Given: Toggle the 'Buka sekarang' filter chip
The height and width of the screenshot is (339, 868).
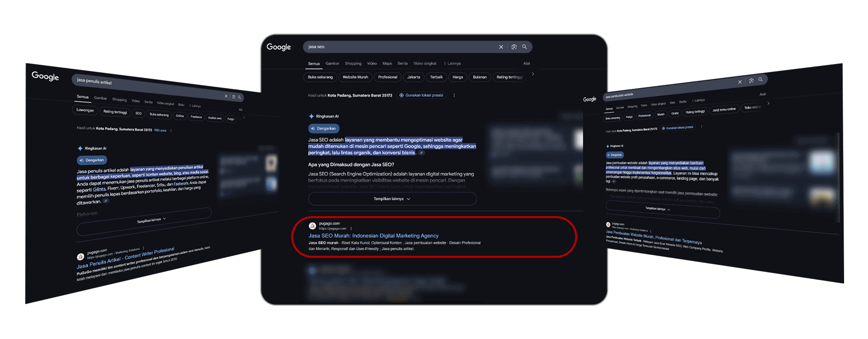Looking at the screenshot, I should coord(320,77).
